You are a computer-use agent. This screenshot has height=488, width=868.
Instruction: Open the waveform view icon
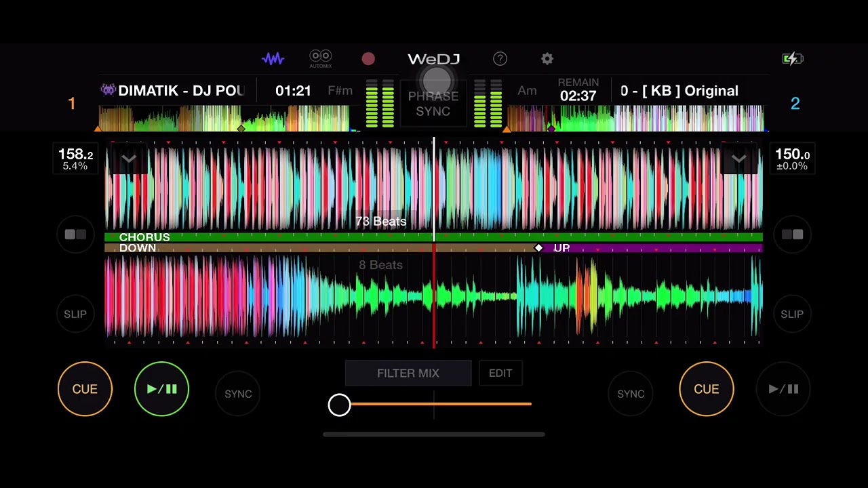point(273,59)
